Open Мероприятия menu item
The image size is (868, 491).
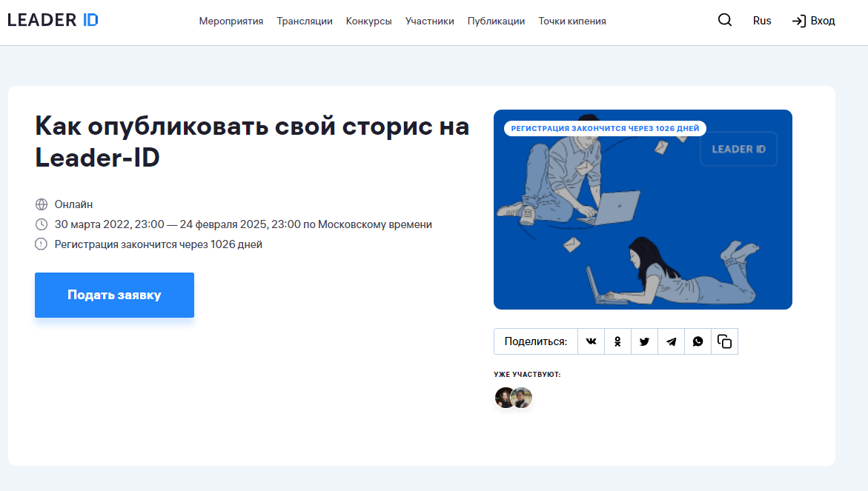click(x=231, y=21)
